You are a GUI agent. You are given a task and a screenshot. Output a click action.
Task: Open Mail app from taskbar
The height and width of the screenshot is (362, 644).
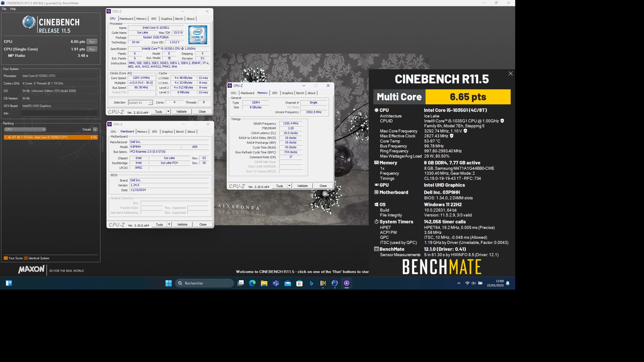click(x=288, y=283)
